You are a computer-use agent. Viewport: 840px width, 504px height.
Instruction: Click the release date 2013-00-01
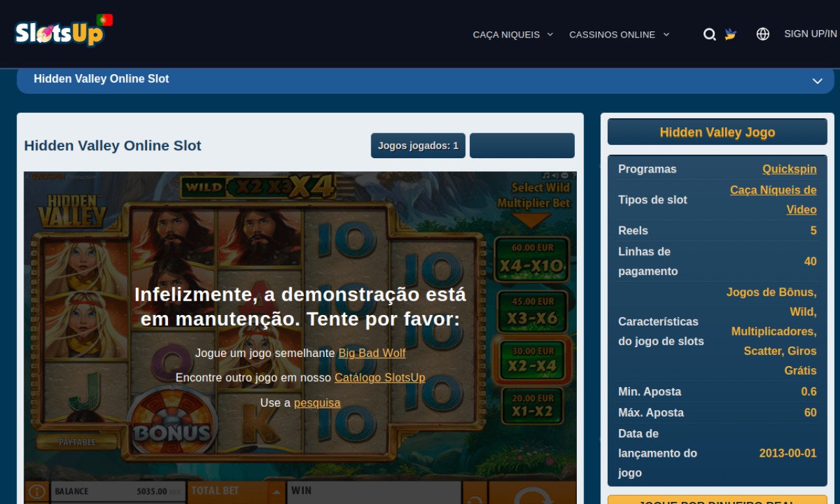tap(788, 453)
